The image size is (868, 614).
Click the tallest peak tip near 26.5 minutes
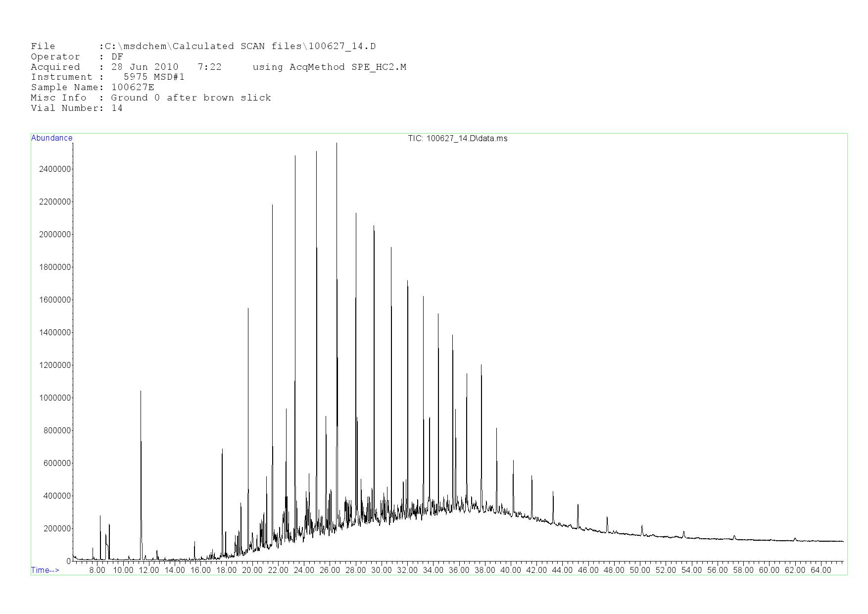coord(337,144)
